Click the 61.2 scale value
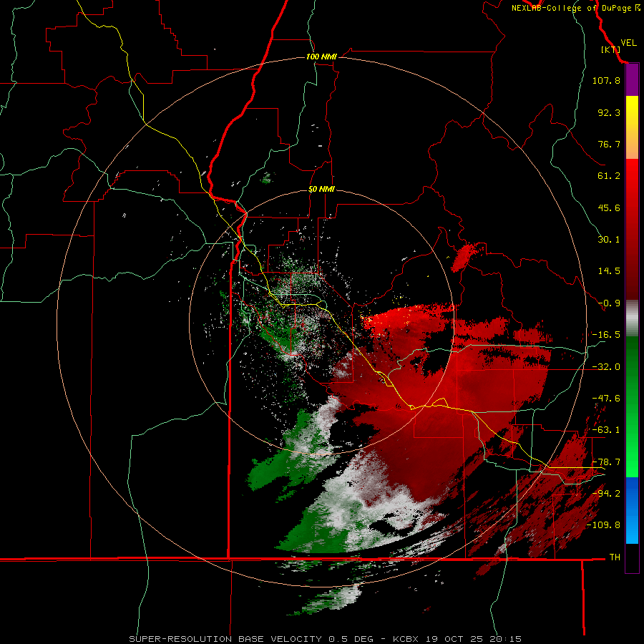Viewport: 644px width, 644px height. point(609,176)
